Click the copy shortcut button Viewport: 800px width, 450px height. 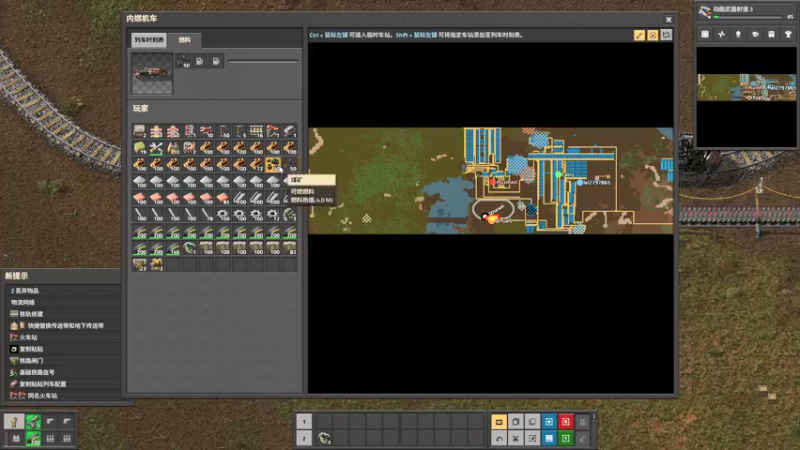(516, 422)
